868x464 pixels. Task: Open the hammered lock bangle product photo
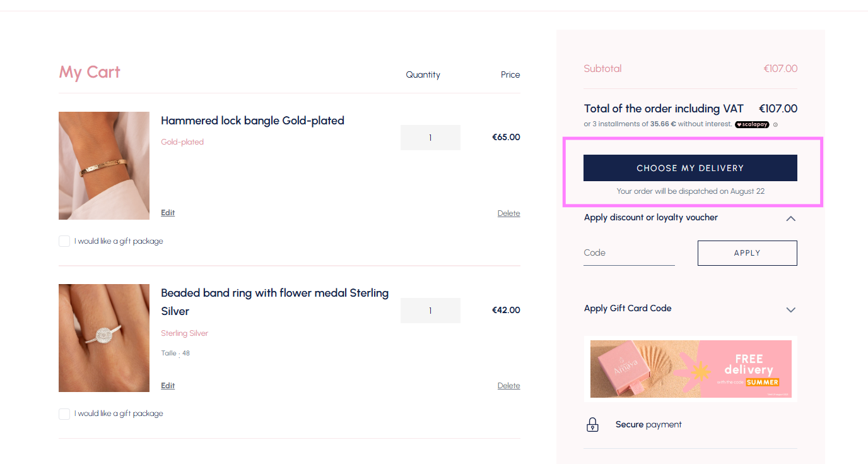click(104, 166)
